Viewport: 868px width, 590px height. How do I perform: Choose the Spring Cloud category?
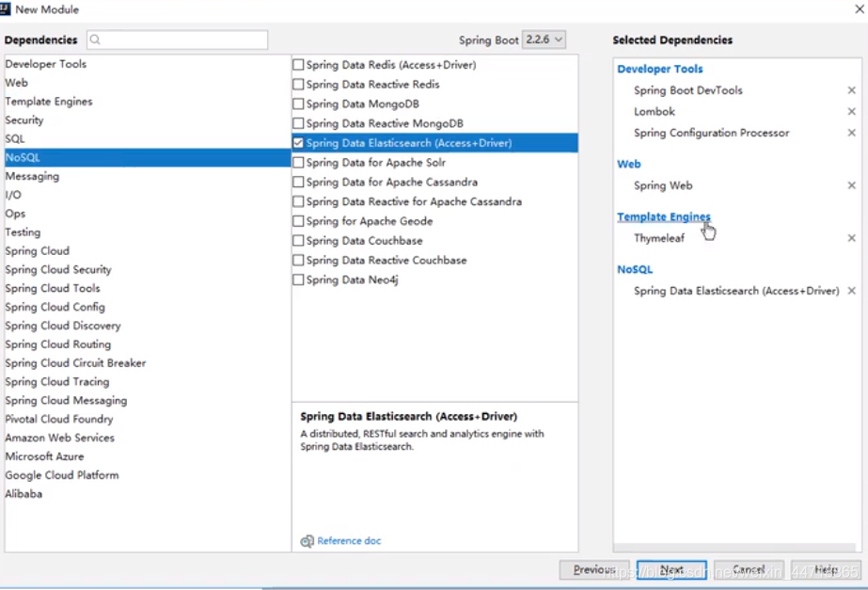click(148, 251)
